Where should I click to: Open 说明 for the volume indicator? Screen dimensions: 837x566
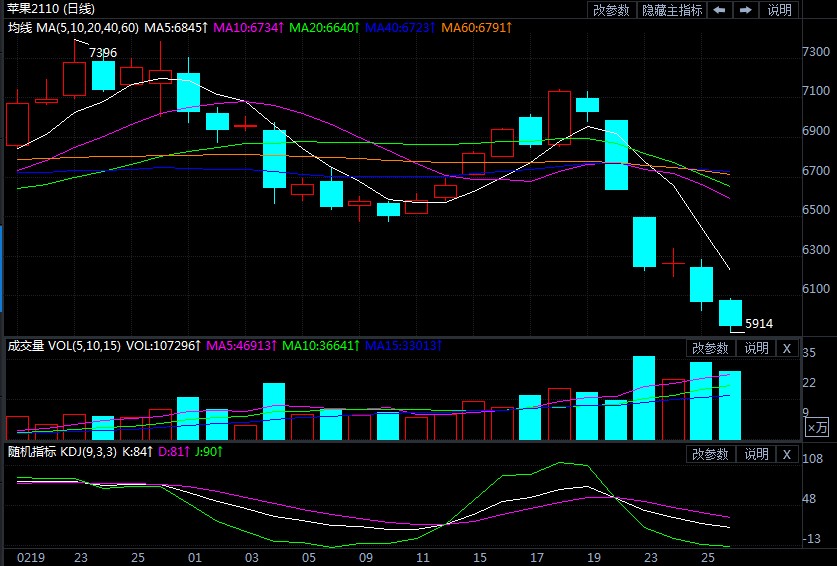[756, 348]
